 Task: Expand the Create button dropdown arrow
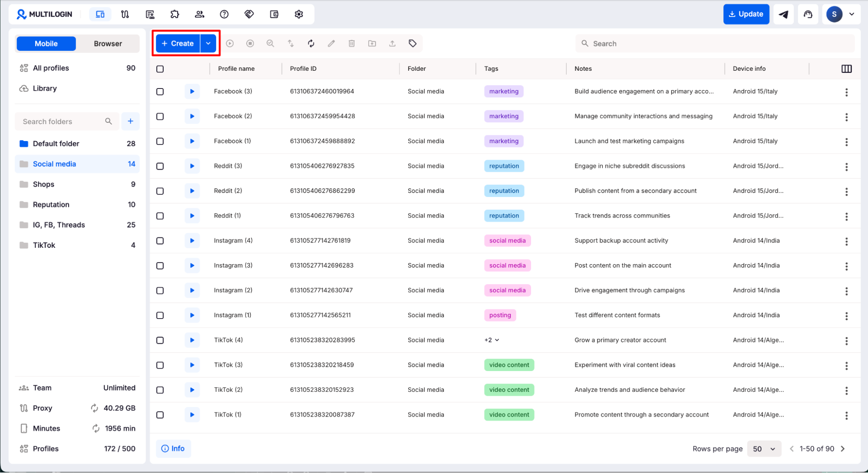(x=208, y=43)
